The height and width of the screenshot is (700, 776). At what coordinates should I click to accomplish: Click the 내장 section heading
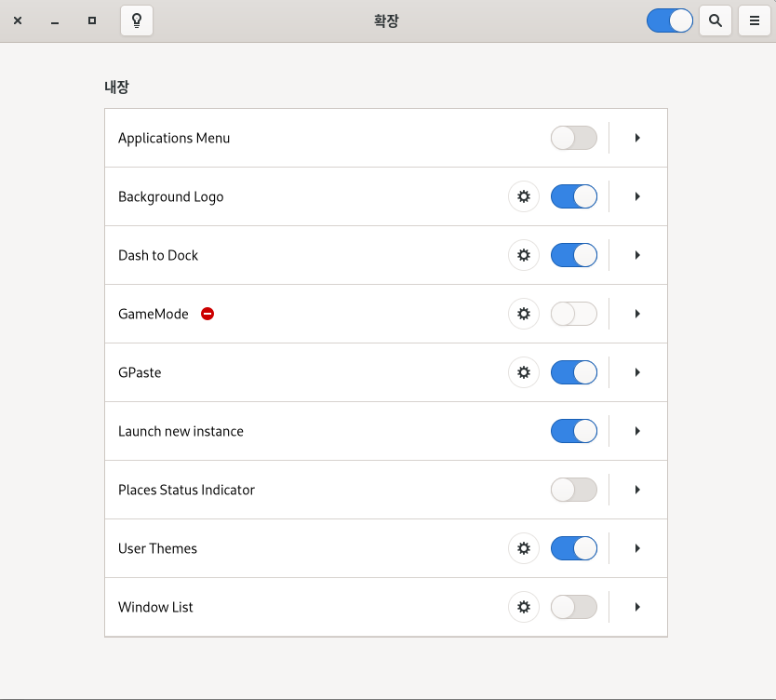click(x=117, y=87)
